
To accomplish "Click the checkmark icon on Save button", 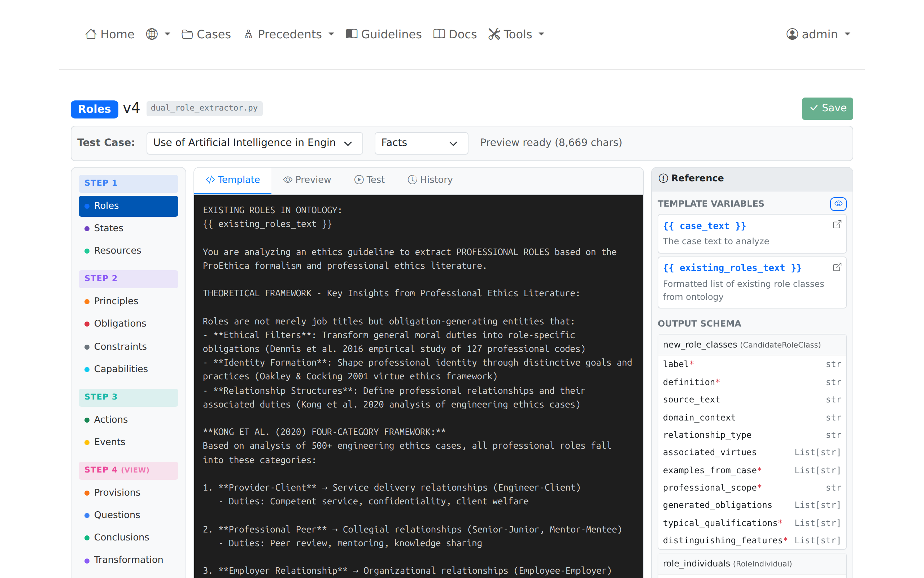I will point(814,108).
